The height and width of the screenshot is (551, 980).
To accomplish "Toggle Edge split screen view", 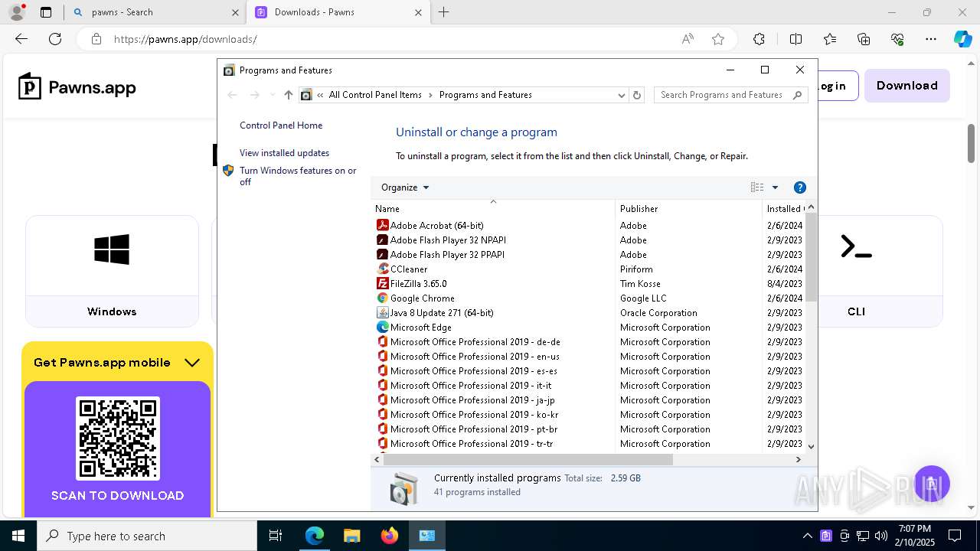I will pos(795,39).
